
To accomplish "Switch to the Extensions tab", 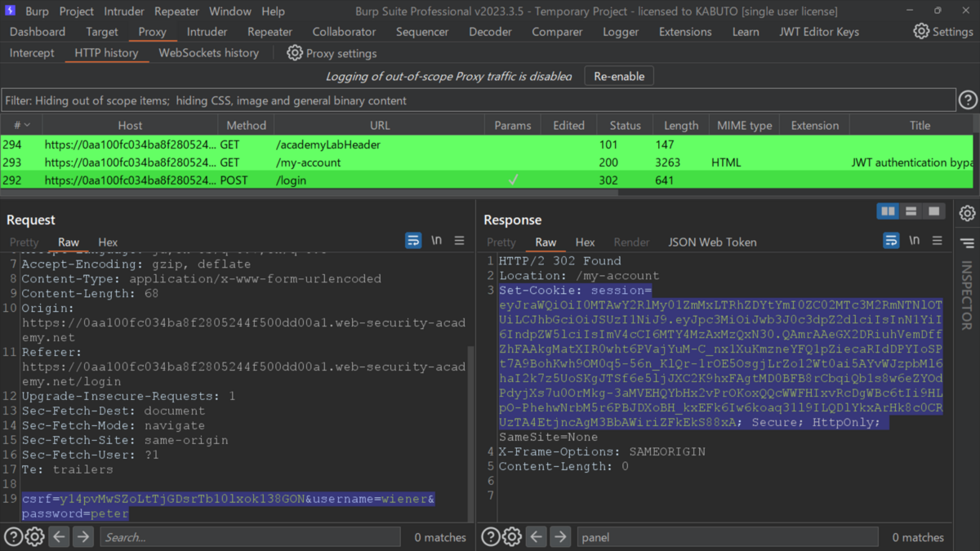I will point(685,32).
